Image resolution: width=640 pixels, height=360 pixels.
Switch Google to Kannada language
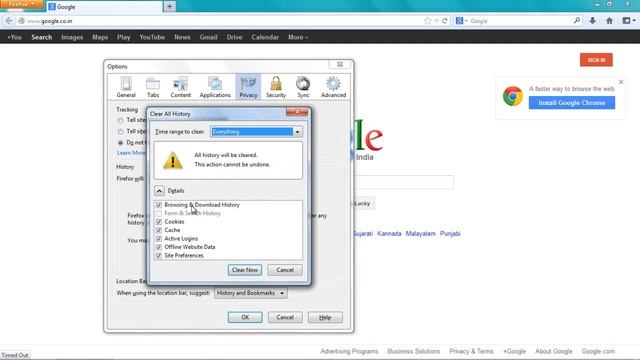[x=389, y=233]
